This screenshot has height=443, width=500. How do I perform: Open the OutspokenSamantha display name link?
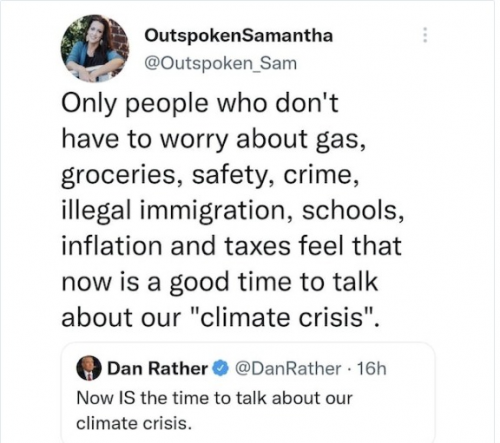[x=239, y=36]
